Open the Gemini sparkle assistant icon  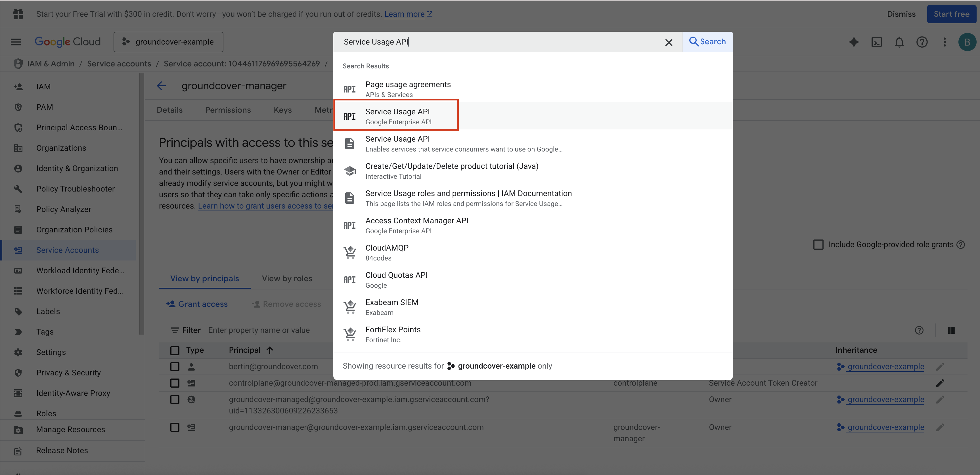(853, 42)
